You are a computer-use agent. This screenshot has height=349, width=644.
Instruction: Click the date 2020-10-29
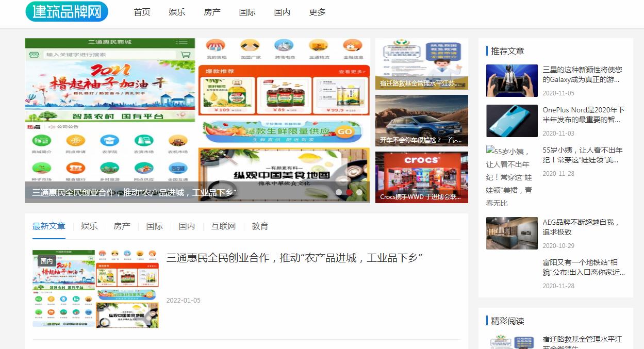tap(558, 246)
